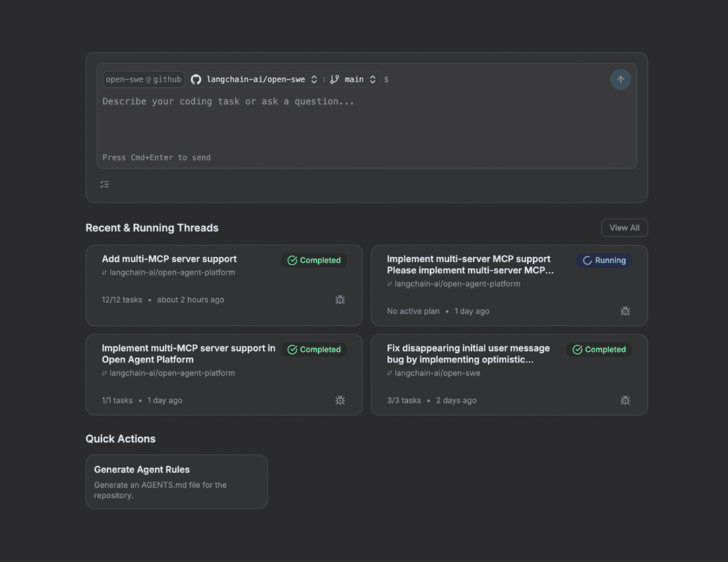Click the View All button
The width and height of the screenshot is (728, 562).
click(x=624, y=228)
